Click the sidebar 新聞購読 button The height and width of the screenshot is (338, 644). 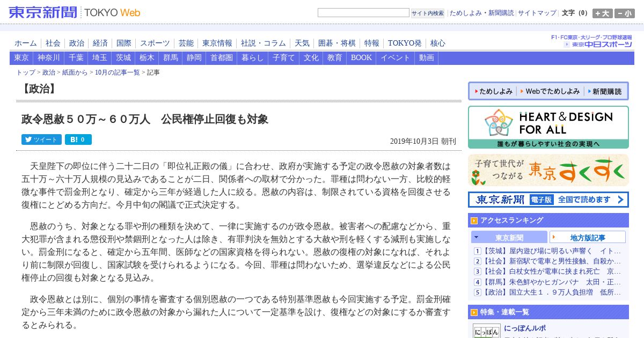(605, 91)
